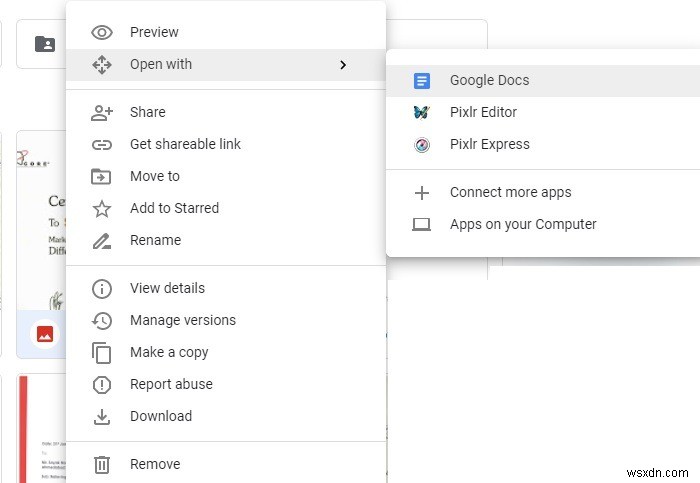Click the View details info icon
The height and width of the screenshot is (483, 700).
click(102, 289)
